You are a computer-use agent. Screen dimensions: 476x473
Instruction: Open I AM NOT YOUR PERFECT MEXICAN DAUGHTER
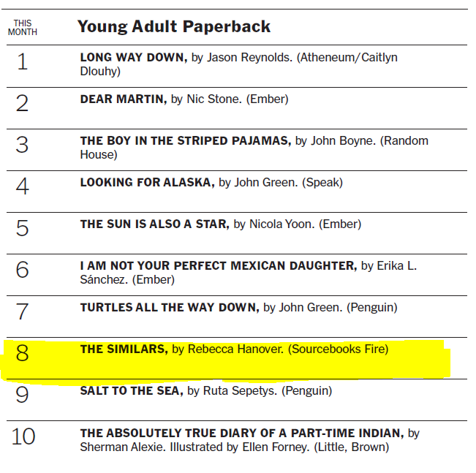219,265
